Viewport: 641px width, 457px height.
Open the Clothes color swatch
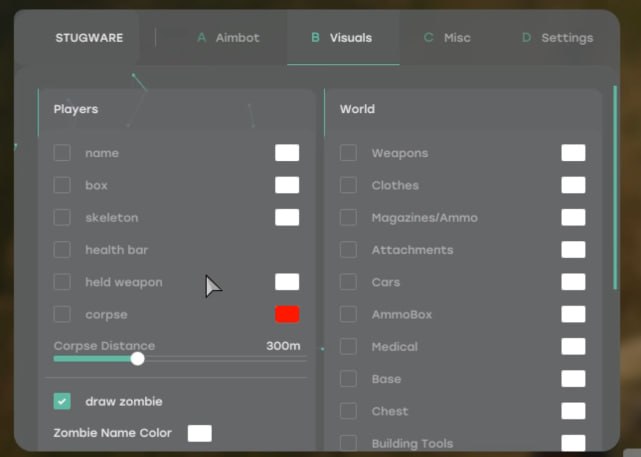coord(573,185)
